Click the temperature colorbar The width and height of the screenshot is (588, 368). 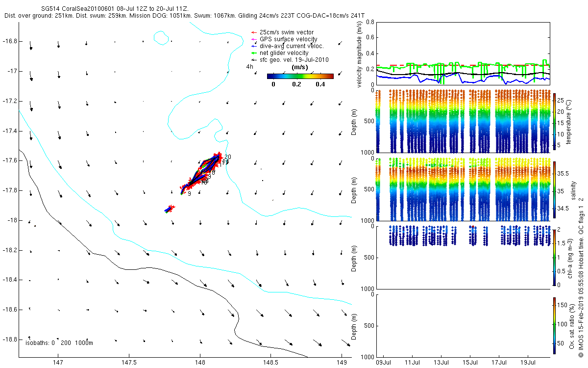pos(554,121)
